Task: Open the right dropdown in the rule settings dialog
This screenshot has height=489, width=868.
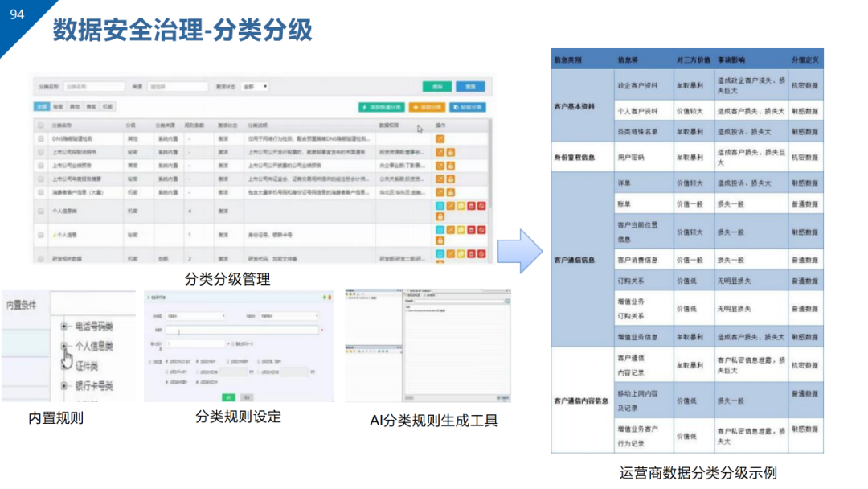Action: coord(289,316)
